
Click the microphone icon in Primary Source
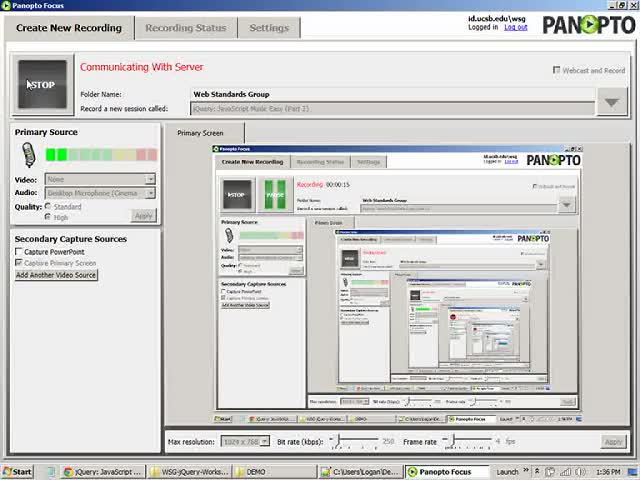pyautogui.click(x=28, y=155)
